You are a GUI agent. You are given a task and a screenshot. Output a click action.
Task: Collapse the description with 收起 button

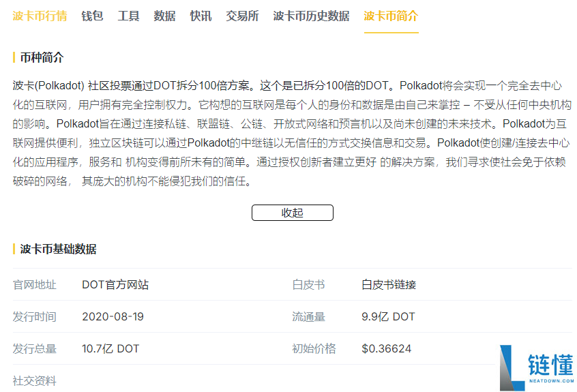pos(293,213)
